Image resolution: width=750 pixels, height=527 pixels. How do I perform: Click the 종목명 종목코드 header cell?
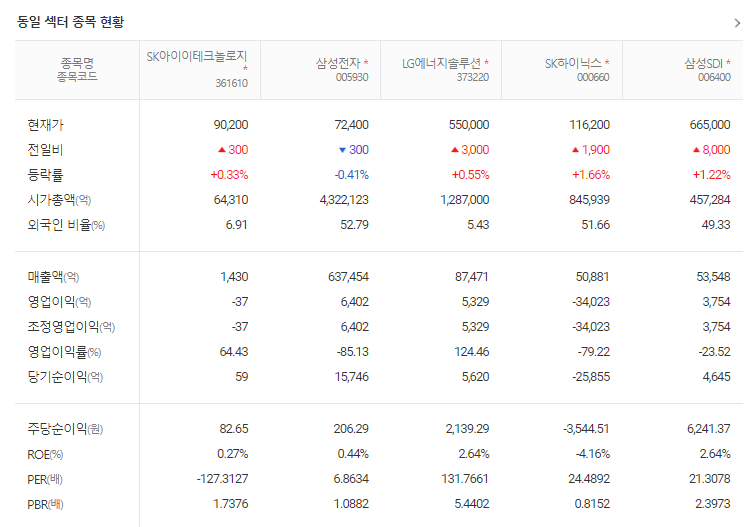pyautogui.click(x=77, y=70)
